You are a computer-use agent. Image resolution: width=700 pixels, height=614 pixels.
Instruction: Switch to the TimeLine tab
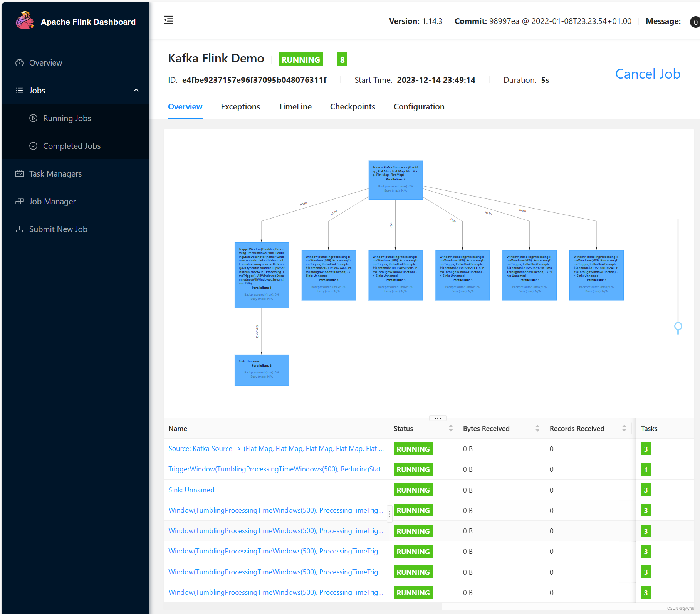[x=295, y=107]
